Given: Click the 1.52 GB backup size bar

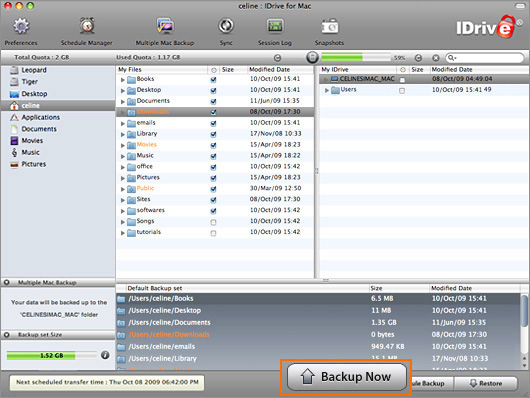Looking at the screenshot, I should coord(51,355).
